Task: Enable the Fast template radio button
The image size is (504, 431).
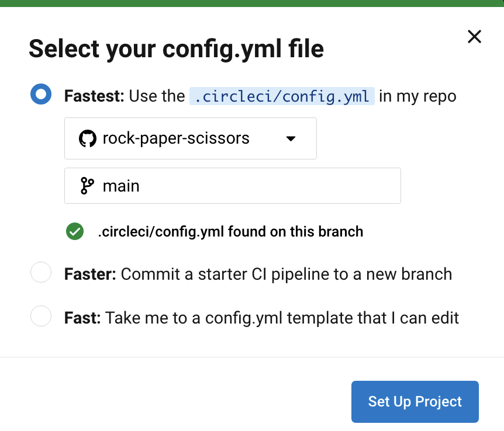Action: [x=41, y=317]
